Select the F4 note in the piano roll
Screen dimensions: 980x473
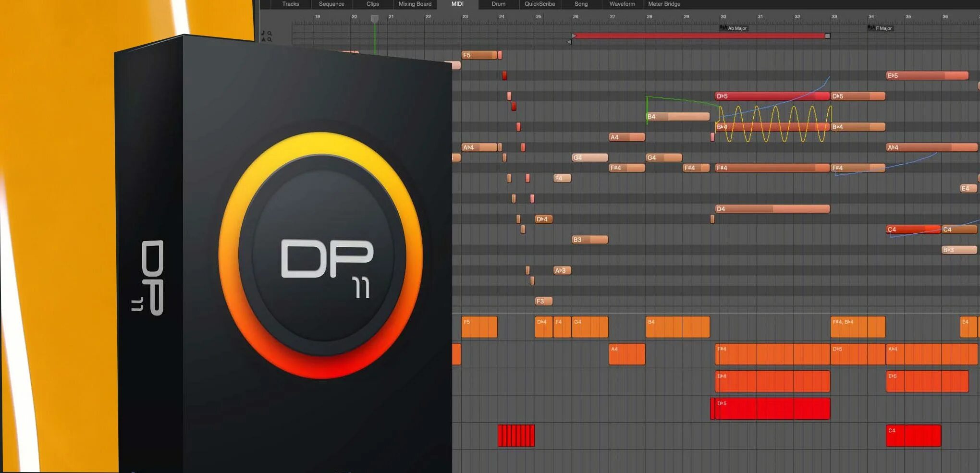[x=563, y=178]
